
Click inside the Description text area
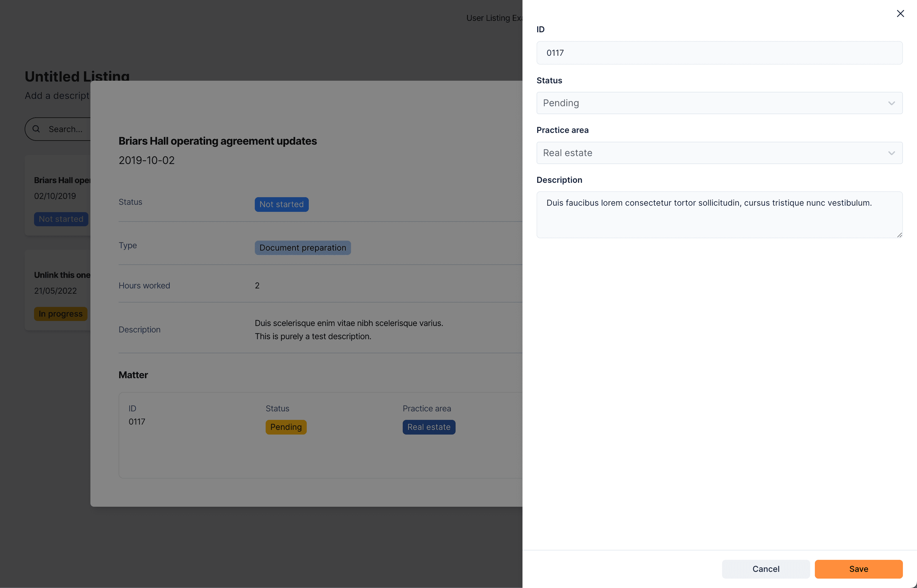(x=719, y=214)
